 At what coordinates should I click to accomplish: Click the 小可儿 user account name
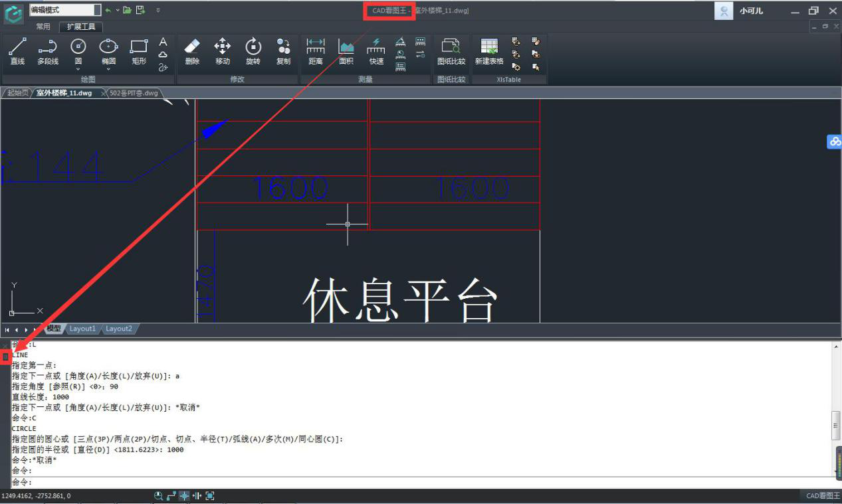[751, 11]
